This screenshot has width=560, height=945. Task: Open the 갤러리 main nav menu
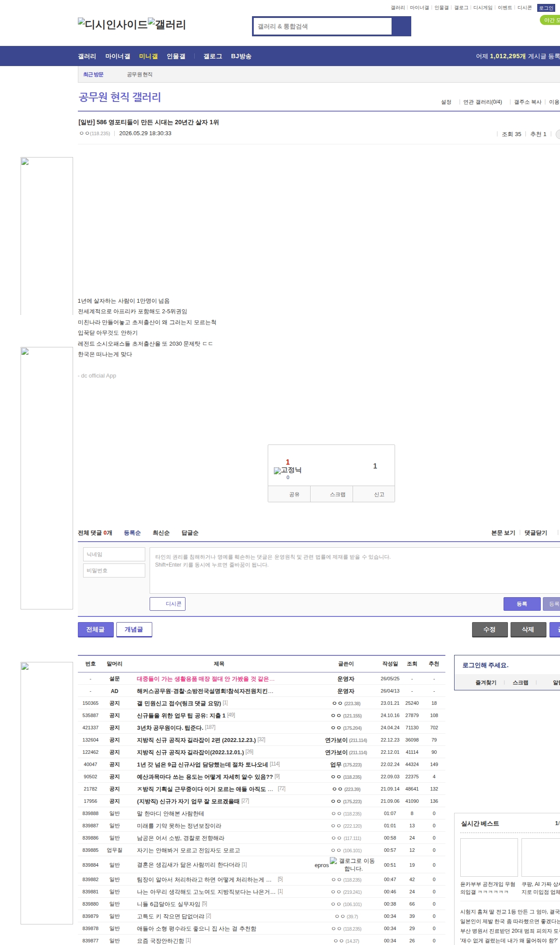(x=87, y=56)
